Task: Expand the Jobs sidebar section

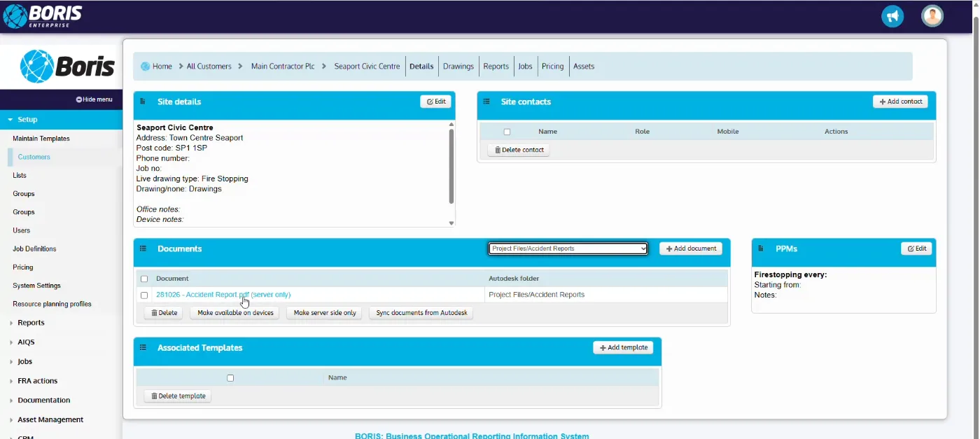Action: [24, 361]
